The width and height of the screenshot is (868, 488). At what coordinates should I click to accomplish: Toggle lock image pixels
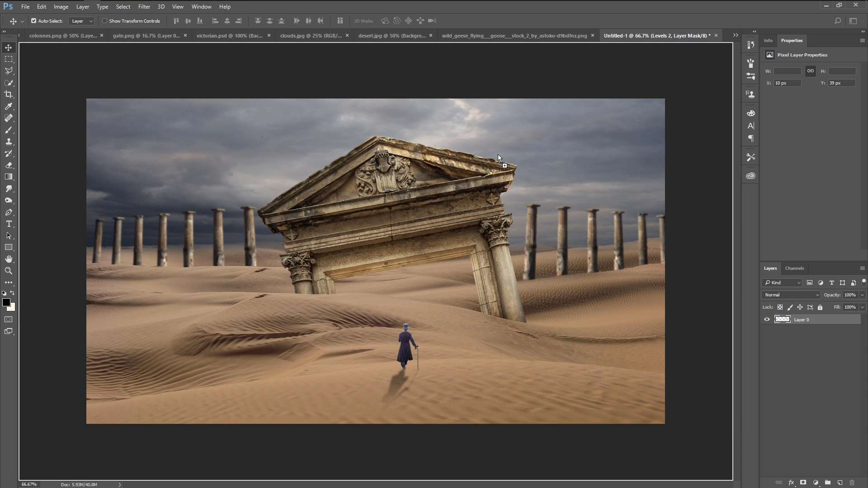790,307
